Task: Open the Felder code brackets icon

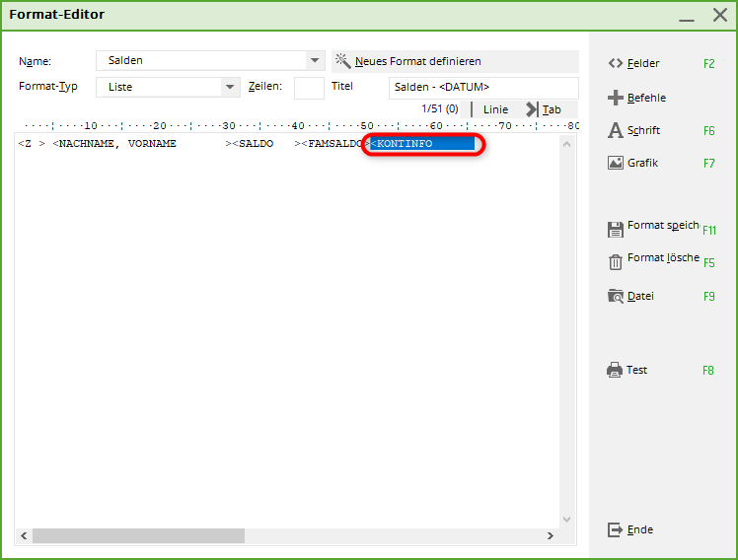Action: (x=616, y=63)
